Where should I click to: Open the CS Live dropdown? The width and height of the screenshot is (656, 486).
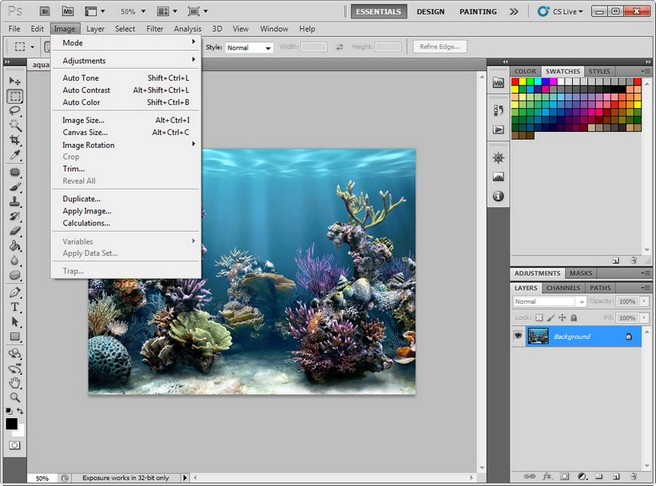[x=561, y=11]
